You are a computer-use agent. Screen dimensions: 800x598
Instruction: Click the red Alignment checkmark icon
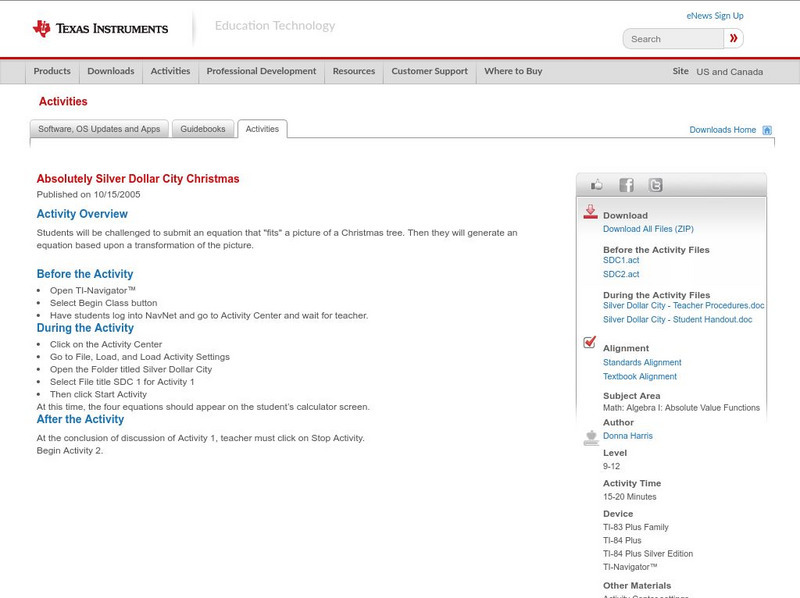point(590,343)
